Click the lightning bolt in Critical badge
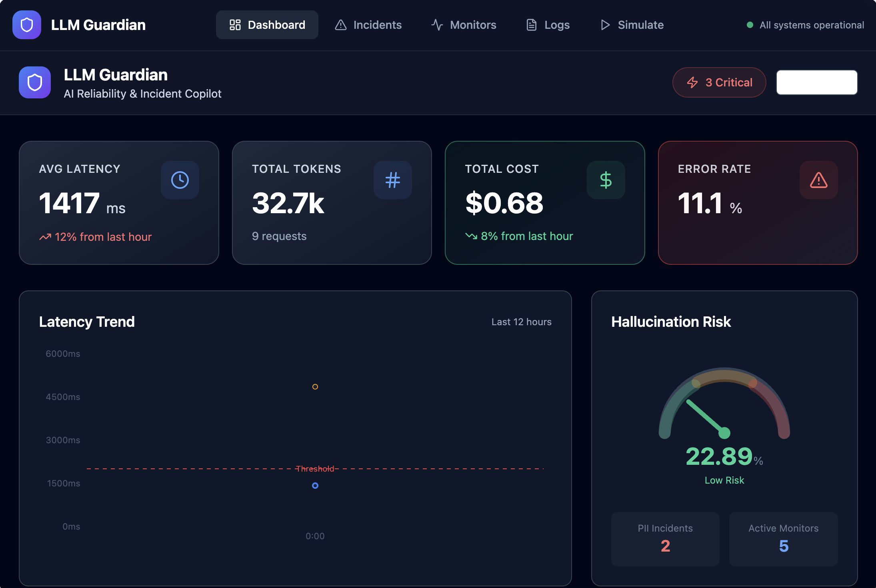The image size is (876, 588). pos(692,82)
